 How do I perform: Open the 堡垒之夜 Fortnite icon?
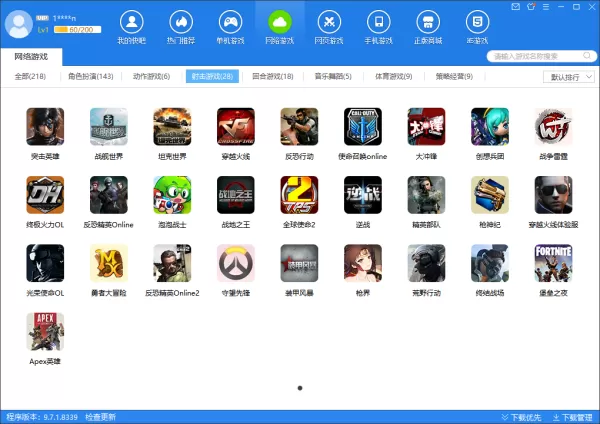[553, 263]
